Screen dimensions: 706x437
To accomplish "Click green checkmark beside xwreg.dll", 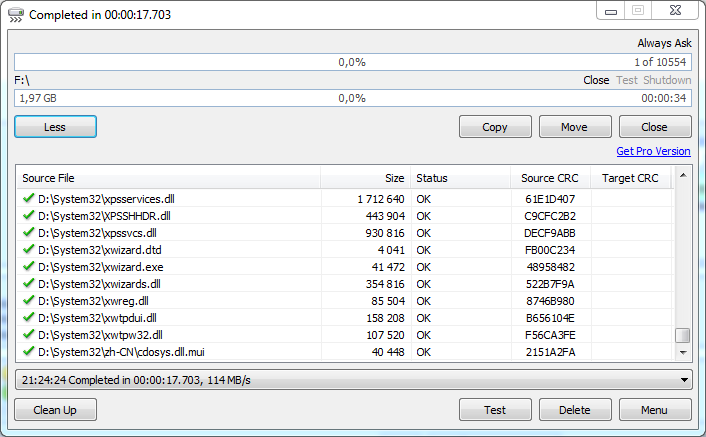I will pos(29,300).
